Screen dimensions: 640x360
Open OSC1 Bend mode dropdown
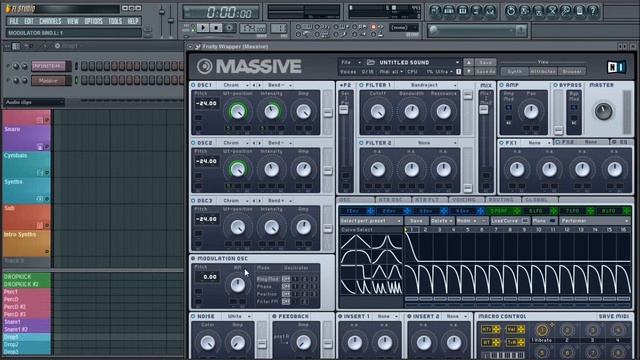click(x=280, y=85)
